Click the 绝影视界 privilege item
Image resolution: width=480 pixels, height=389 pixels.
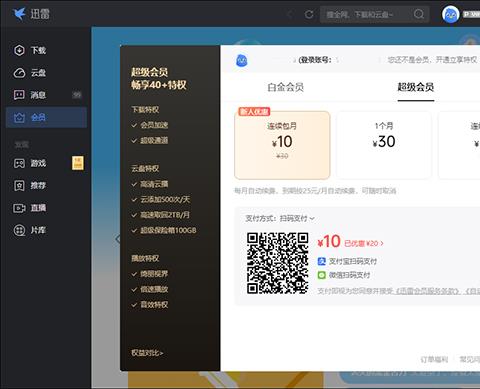tap(150, 274)
